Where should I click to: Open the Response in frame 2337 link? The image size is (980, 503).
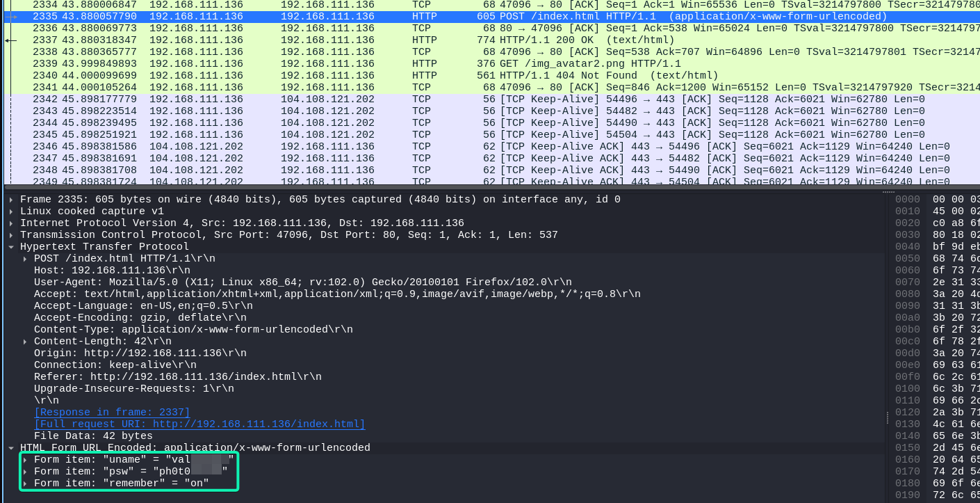click(x=111, y=413)
